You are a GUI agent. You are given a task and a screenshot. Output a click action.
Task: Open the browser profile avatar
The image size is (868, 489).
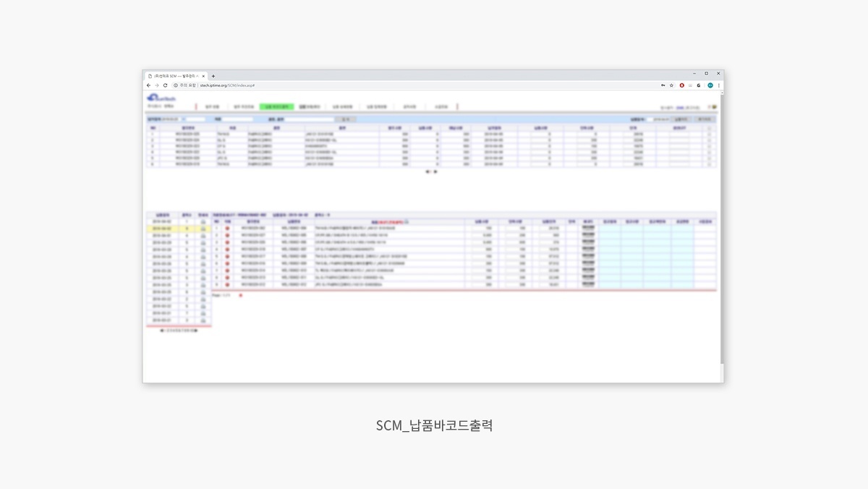(710, 85)
